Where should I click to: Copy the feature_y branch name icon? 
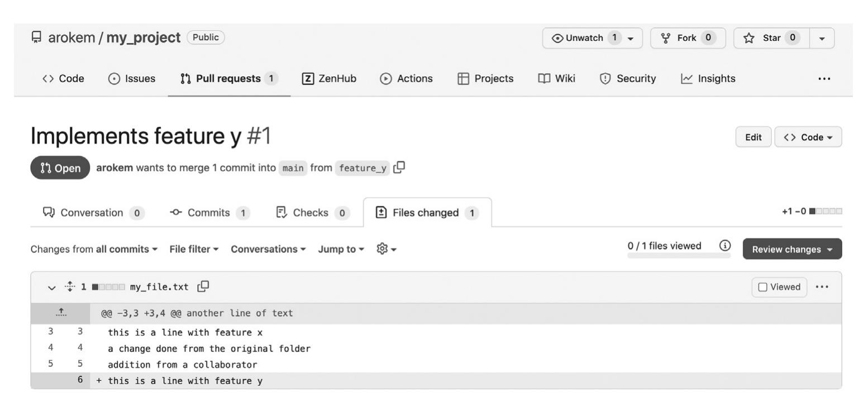399,167
